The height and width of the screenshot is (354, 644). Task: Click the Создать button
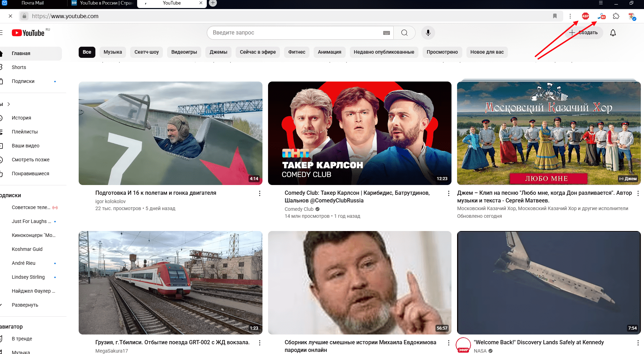(584, 33)
